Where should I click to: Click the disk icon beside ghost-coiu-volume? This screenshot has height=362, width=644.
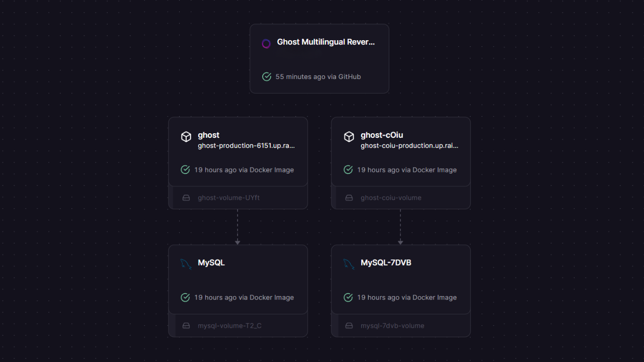pyautogui.click(x=349, y=198)
